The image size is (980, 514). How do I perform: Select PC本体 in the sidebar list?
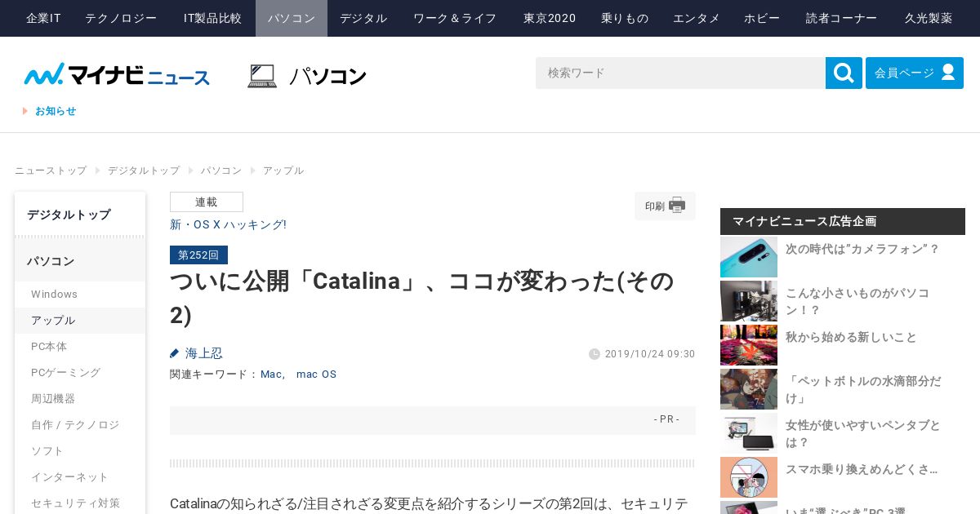coord(80,347)
